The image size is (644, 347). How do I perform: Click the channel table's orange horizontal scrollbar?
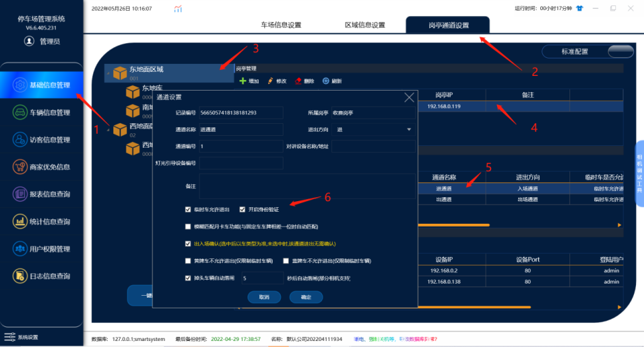point(454,225)
